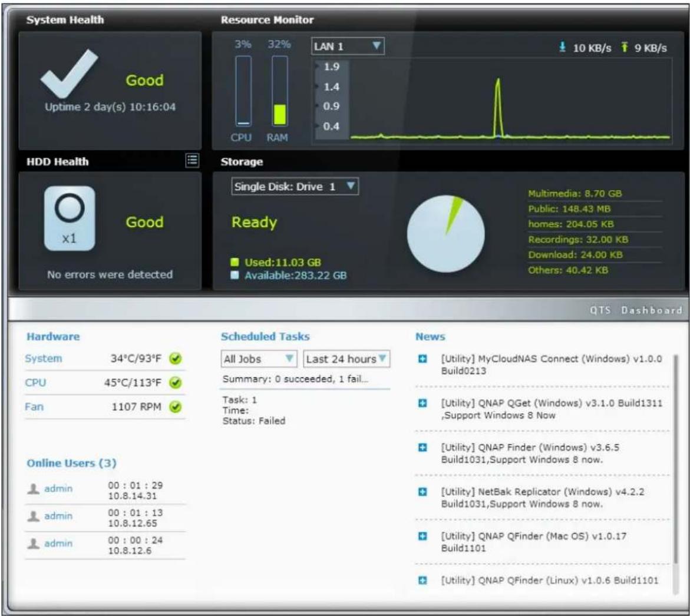Click user icon beside admin 10.8.12.65
The width and height of the screenshot is (690, 616).
tap(34, 516)
